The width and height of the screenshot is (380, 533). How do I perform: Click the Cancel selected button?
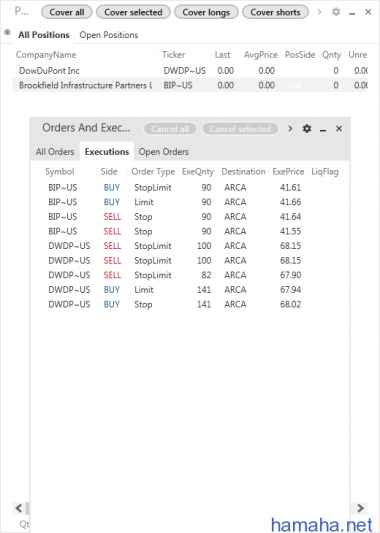(x=240, y=129)
